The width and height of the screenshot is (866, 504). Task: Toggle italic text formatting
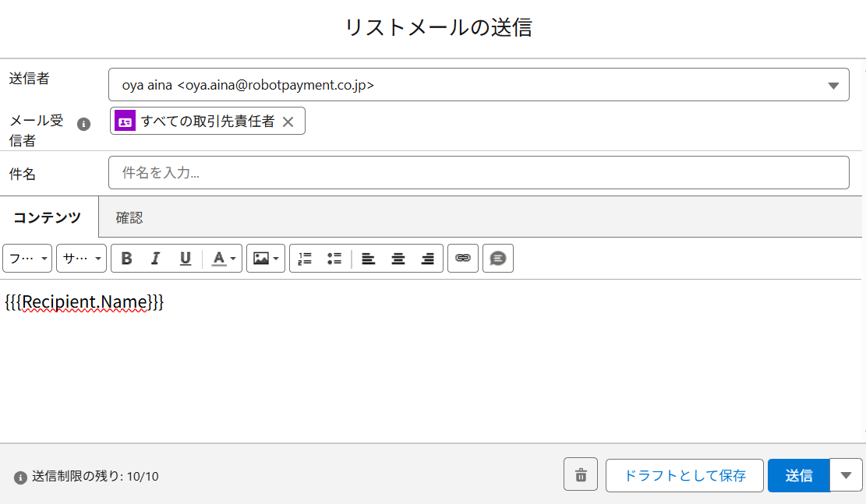(x=156, y=259)
